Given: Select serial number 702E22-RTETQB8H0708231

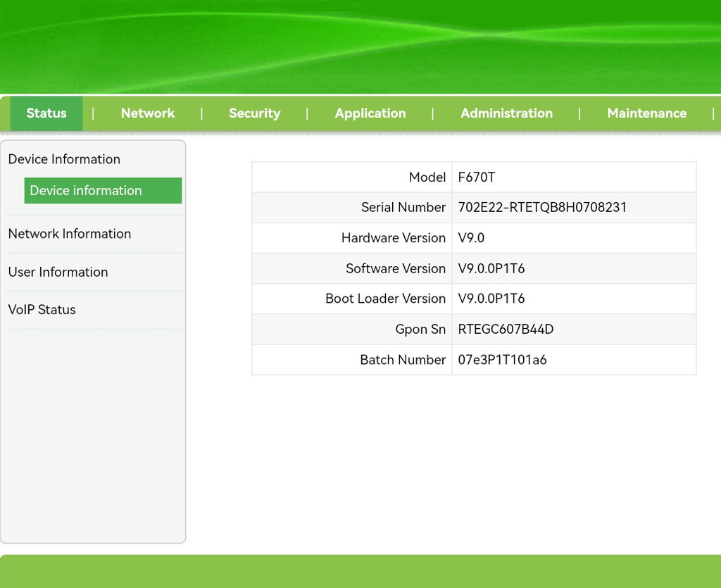Looking at the screenshot, I should pyautogui.click(x=542, y=207).
